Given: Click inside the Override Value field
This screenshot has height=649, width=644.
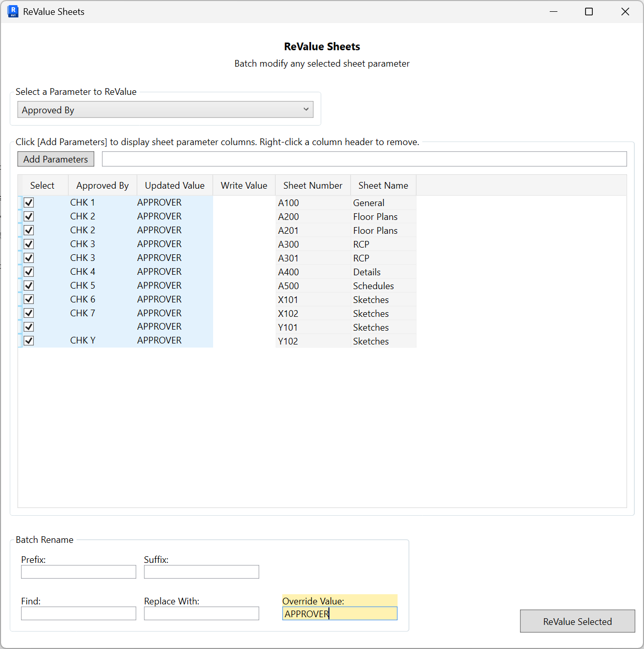Looking at the screenshot, I should tap(340, 613).
